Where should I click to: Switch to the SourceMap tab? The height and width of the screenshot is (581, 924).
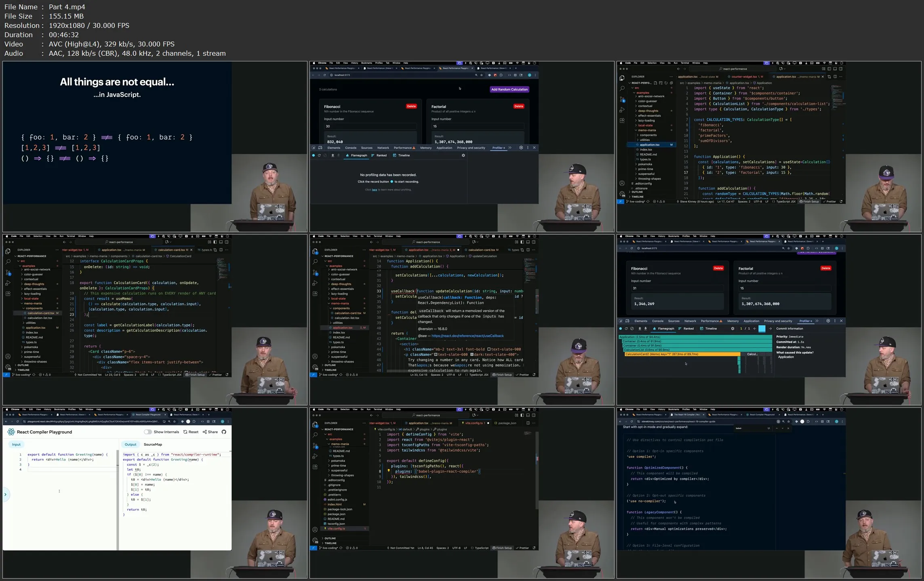[x=153, y=445]
